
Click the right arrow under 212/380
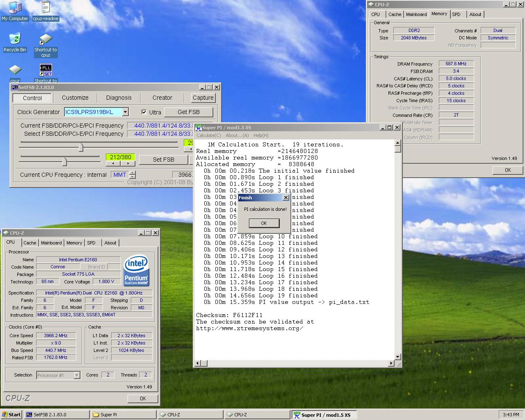(128, 163)
